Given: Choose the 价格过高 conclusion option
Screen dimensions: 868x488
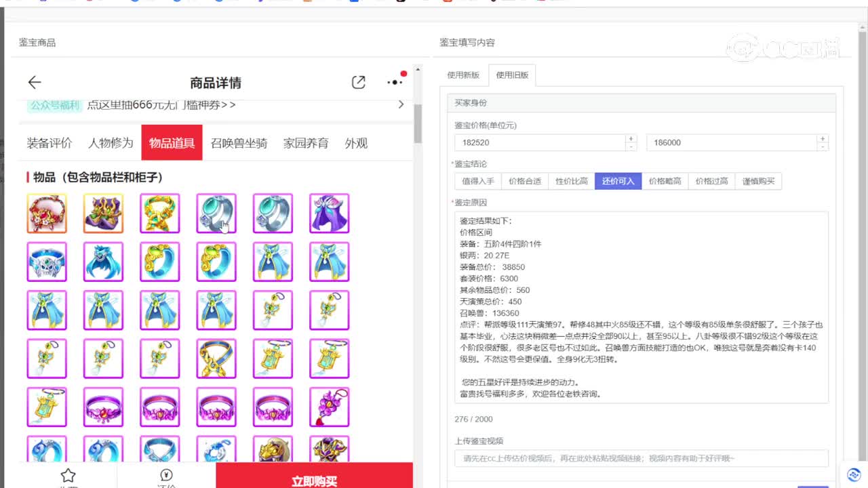Looking at the screenshot, I should [x=711, y=181].
